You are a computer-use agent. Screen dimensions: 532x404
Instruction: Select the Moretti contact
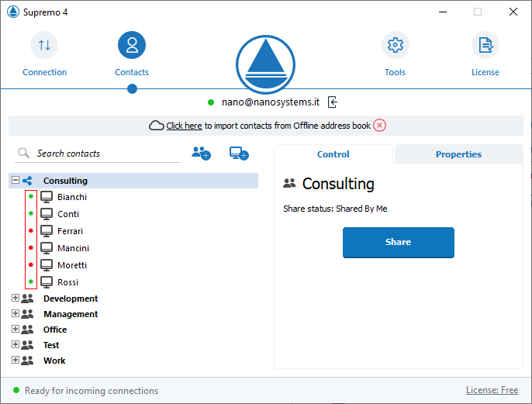pyautogui.click(x=72, y=265)
